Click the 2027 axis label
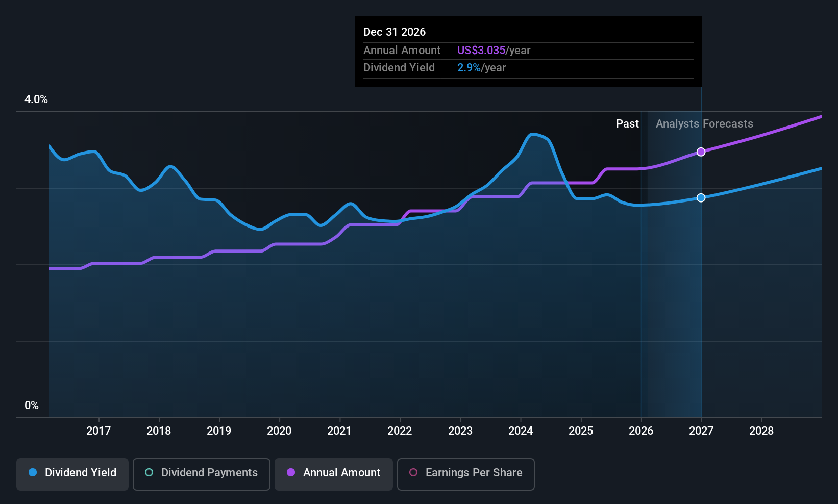 coord(701,431)
